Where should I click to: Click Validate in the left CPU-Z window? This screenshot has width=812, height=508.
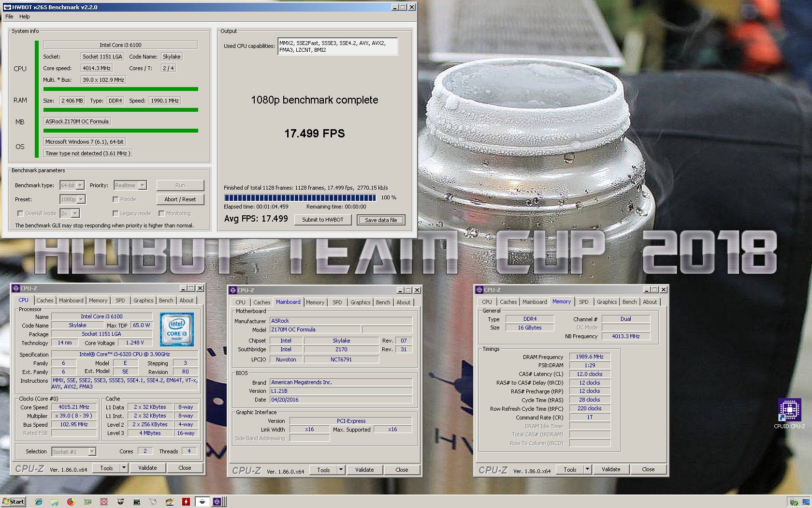pos(147,468)
